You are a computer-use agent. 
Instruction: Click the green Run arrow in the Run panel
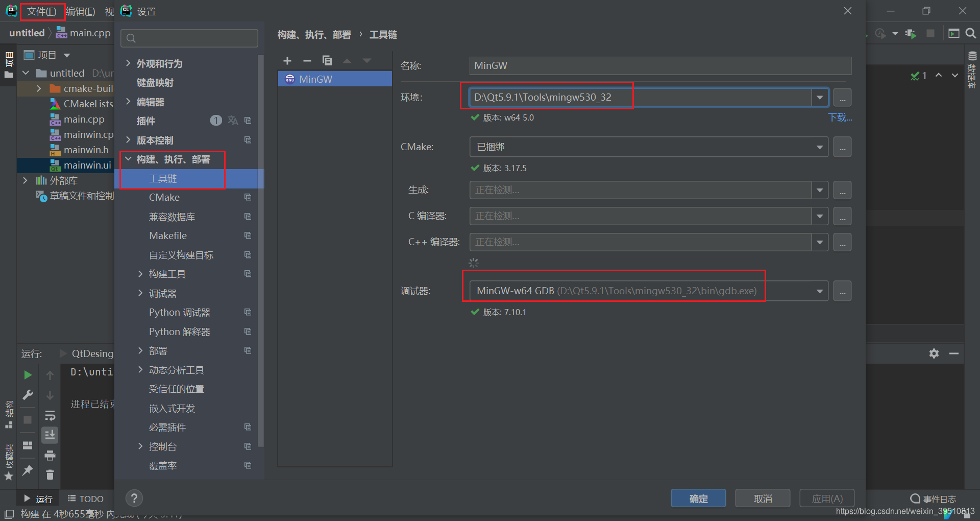(28, 375)
